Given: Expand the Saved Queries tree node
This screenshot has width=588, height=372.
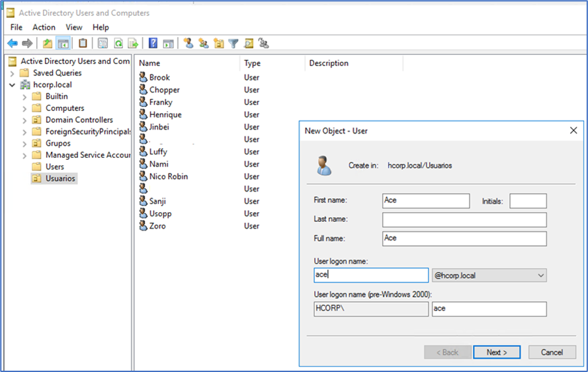Looking at the screenshot, I should [13, 73].
